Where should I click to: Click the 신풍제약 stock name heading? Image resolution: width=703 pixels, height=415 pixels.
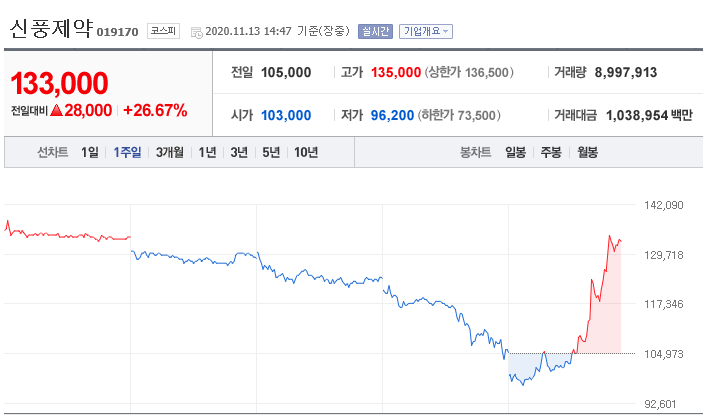tap(50, 29)
